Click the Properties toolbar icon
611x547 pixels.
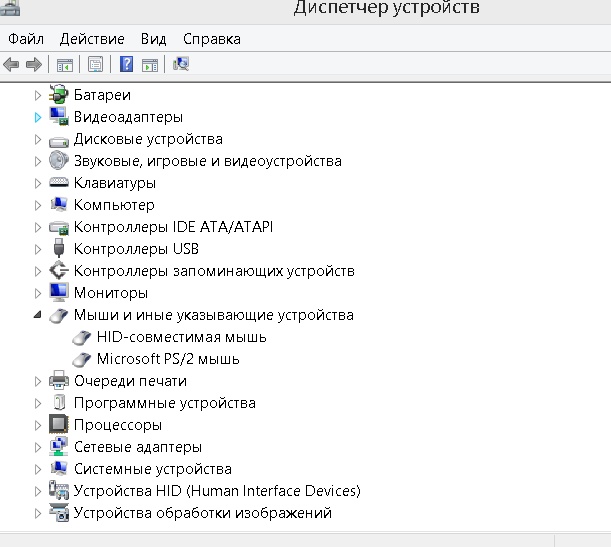click(95, 65)
